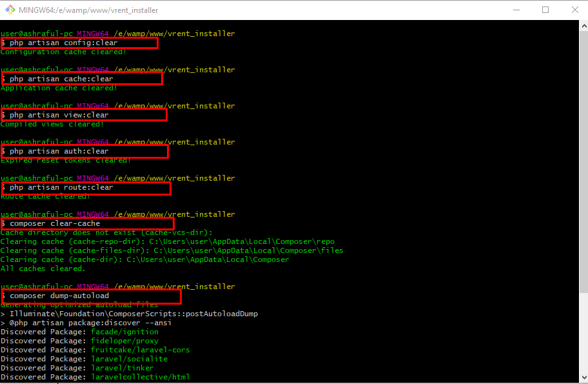Click the 'Configuration cache cleared!' output line
588x384 pixels.
(x=63, y=52)
